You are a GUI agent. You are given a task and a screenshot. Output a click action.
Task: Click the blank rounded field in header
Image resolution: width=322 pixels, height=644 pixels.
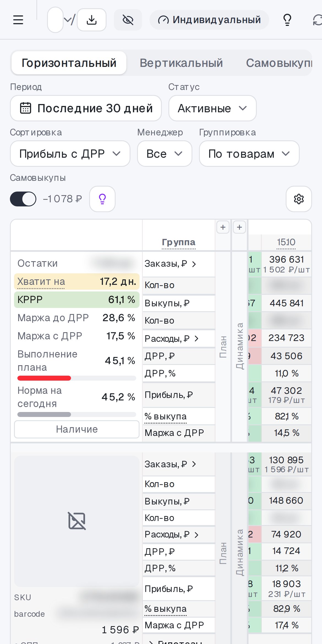(55, 20)
